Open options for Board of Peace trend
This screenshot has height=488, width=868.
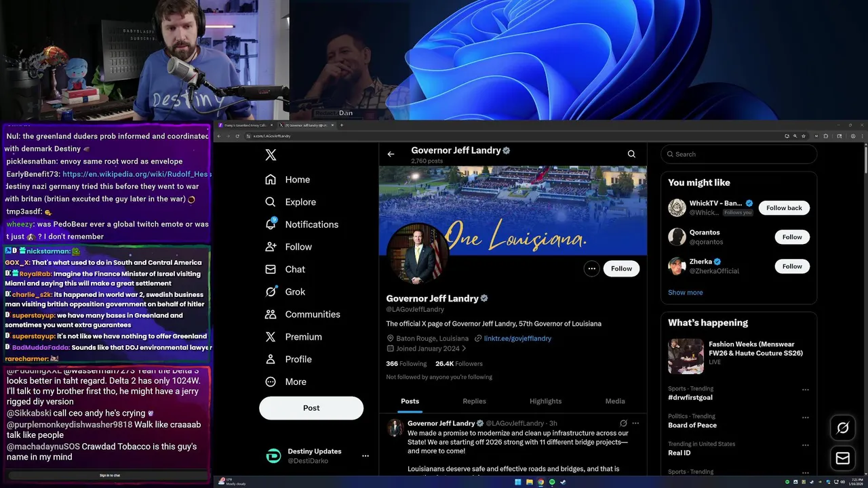tap(806, 418)
